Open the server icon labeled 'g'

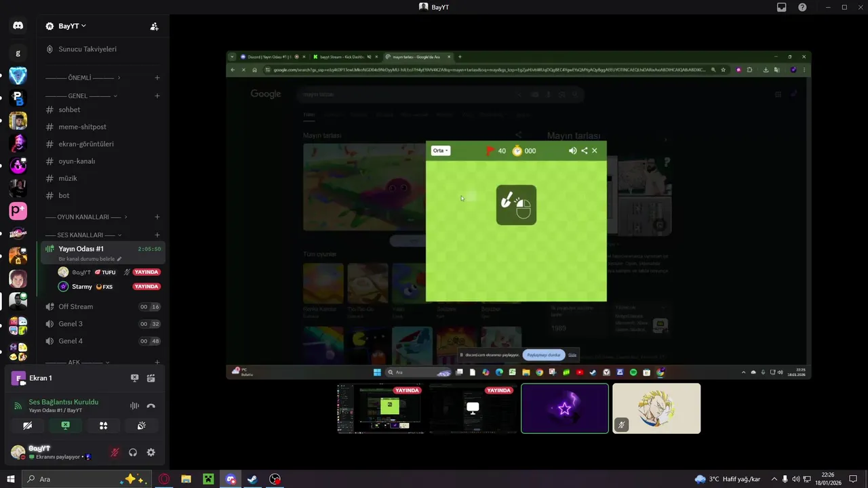[x=18, y=53]
